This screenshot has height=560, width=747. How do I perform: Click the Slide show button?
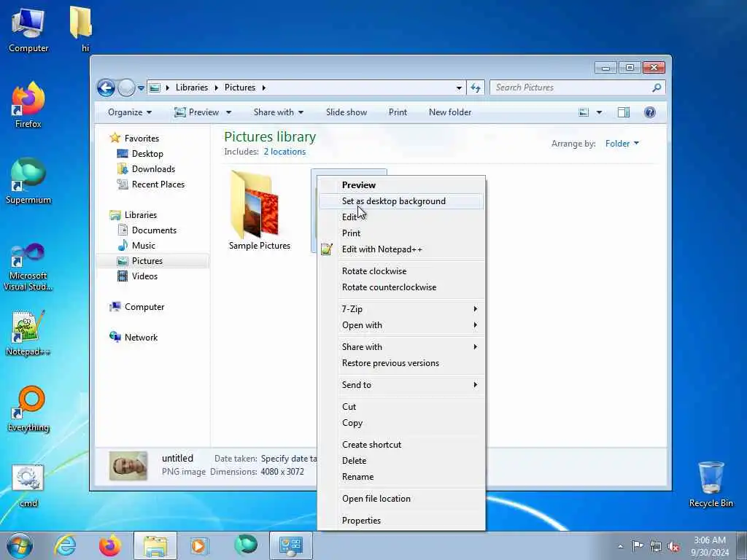coord(347,112)
